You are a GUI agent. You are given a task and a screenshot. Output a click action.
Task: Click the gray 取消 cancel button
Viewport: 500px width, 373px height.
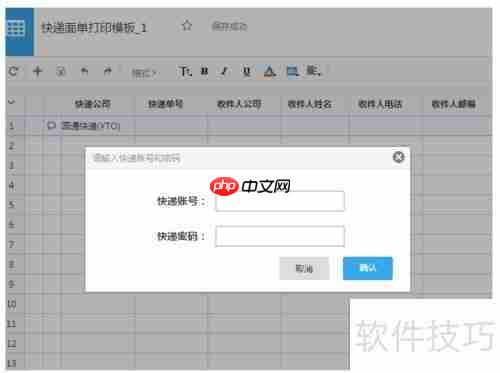[x=304, y=268]
